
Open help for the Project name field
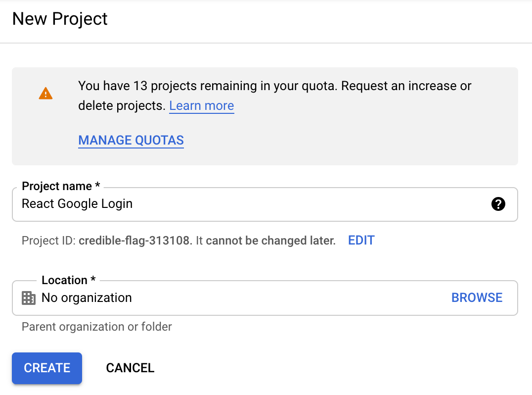point(498,204)
